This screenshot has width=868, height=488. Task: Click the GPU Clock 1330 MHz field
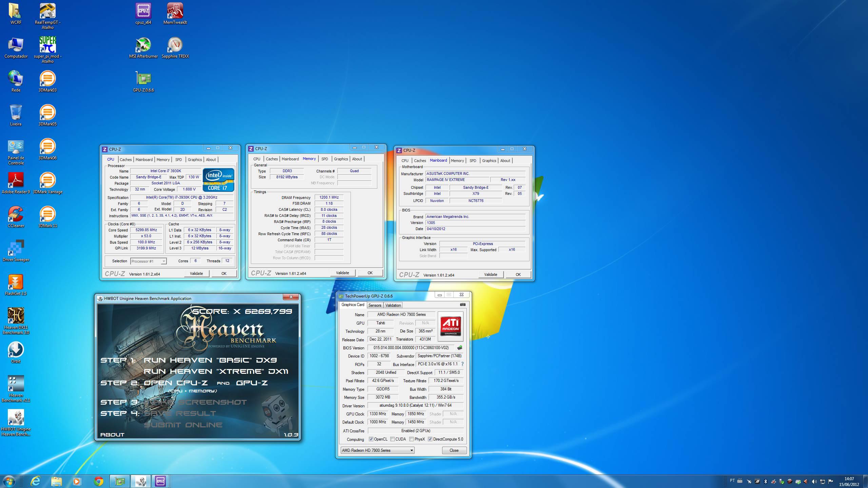click(378, 414)
